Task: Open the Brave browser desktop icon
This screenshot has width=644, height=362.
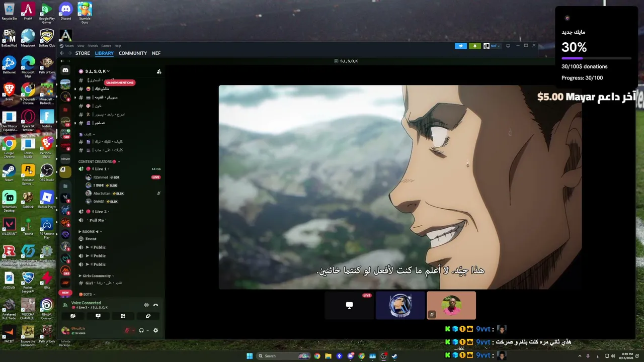Action: [9, 92]
